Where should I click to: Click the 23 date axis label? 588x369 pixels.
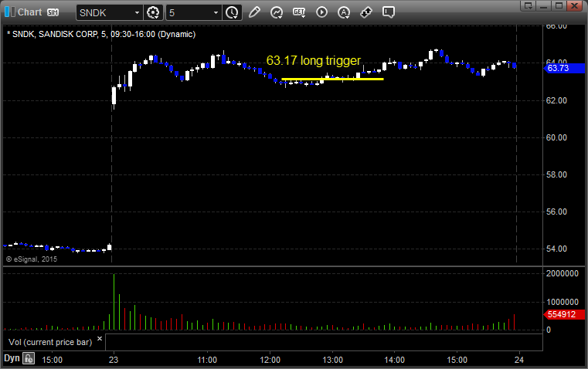(x=114, y=360)
